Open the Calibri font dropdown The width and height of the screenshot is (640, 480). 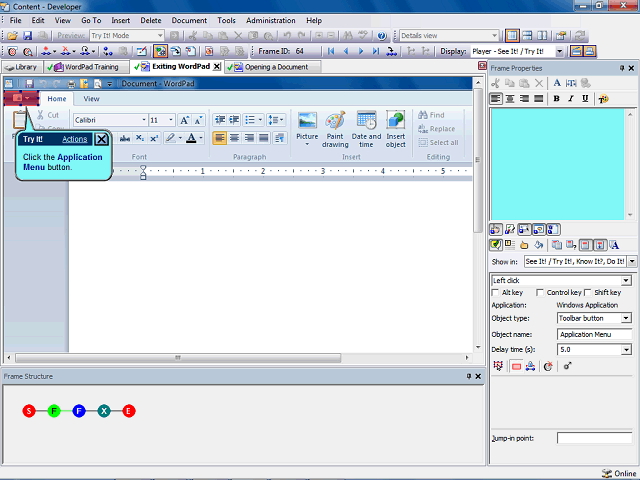click(x=144, y=120)
